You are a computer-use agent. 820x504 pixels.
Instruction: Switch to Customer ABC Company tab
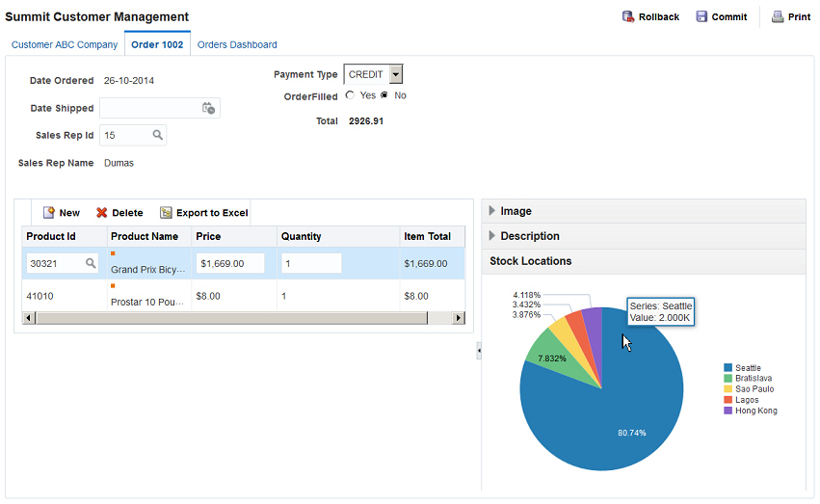[65, 45]
